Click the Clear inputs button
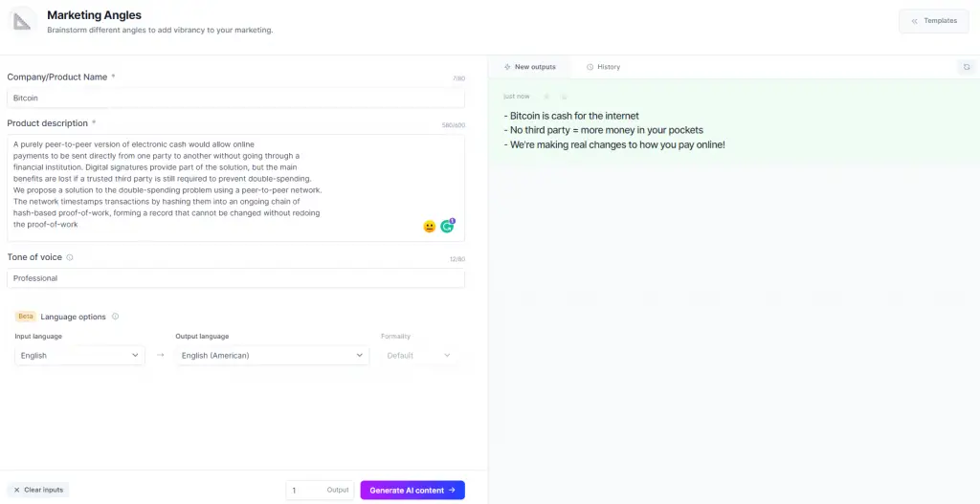Screen dimensions: 980x504 (x=38, y=490)
